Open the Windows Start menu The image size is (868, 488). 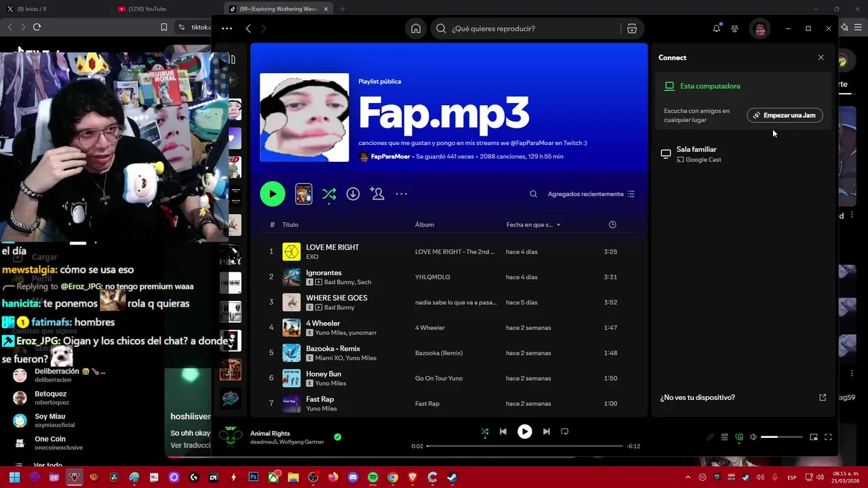click(14, 477)
